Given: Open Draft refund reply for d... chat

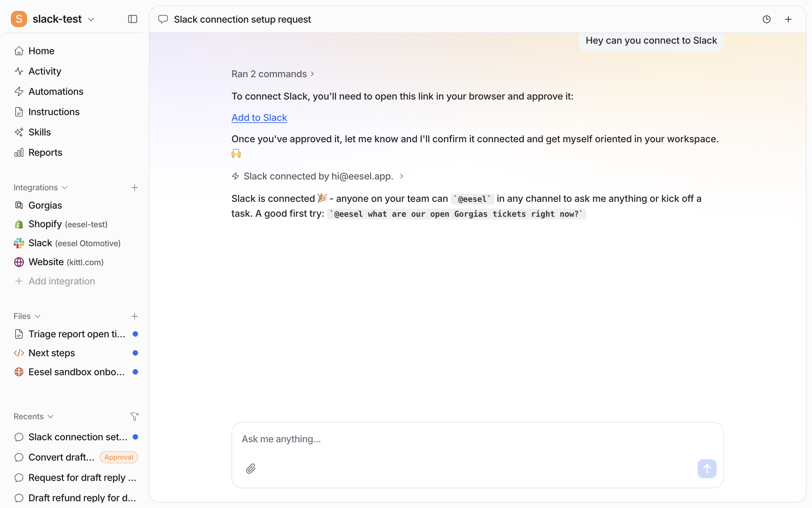Looking at the screenshot, I should [x=74, y=498].
